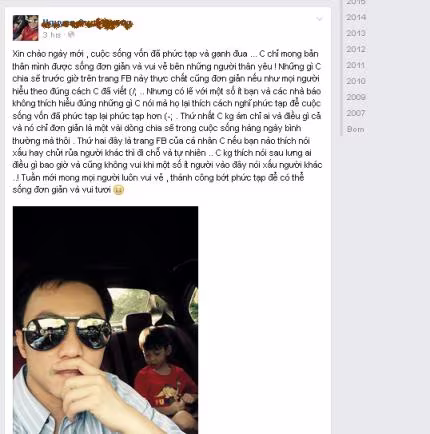Go to 2010 in timeline list
The height and width of the screenshot is (434, 430).
point(356,81)
